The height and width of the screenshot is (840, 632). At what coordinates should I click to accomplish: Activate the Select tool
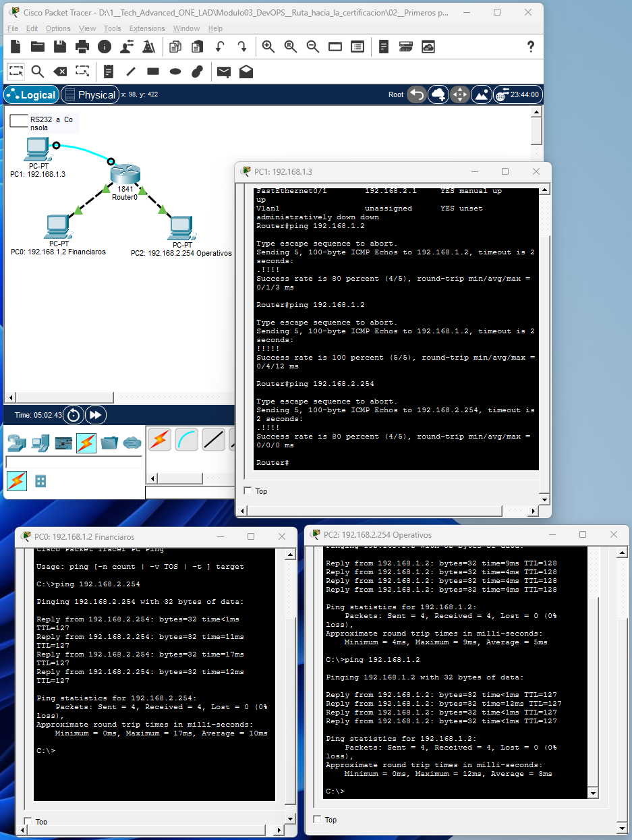pos(16,71)
